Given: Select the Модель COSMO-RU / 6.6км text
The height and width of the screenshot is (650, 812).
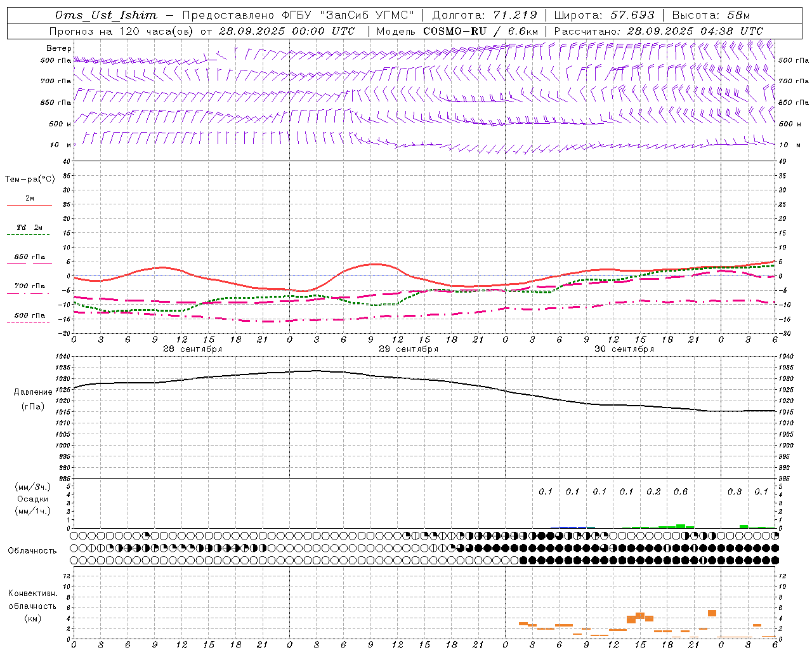Looking at the screenshot, I should pos(457,31).
